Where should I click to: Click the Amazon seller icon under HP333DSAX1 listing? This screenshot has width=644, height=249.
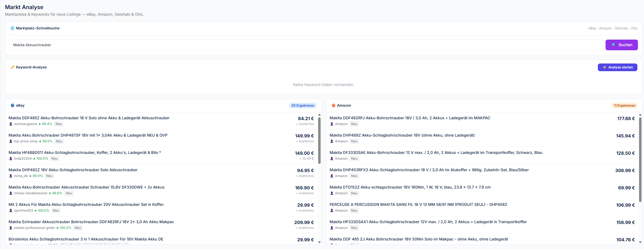coord(332,228)
